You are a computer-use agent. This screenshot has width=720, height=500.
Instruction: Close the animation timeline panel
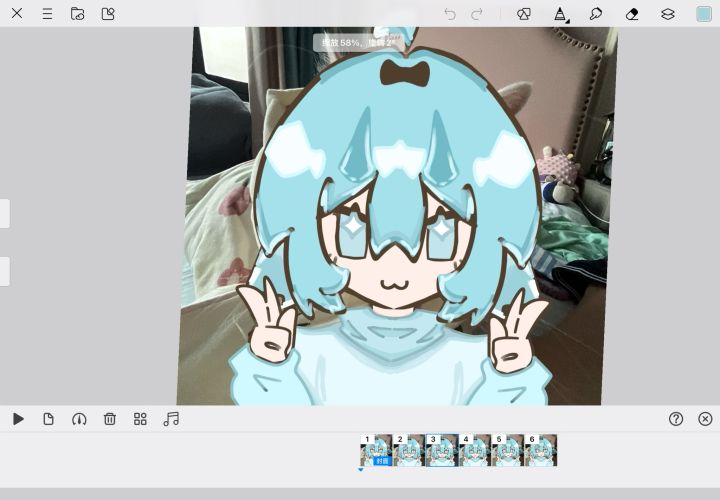[x=705, y=419]
